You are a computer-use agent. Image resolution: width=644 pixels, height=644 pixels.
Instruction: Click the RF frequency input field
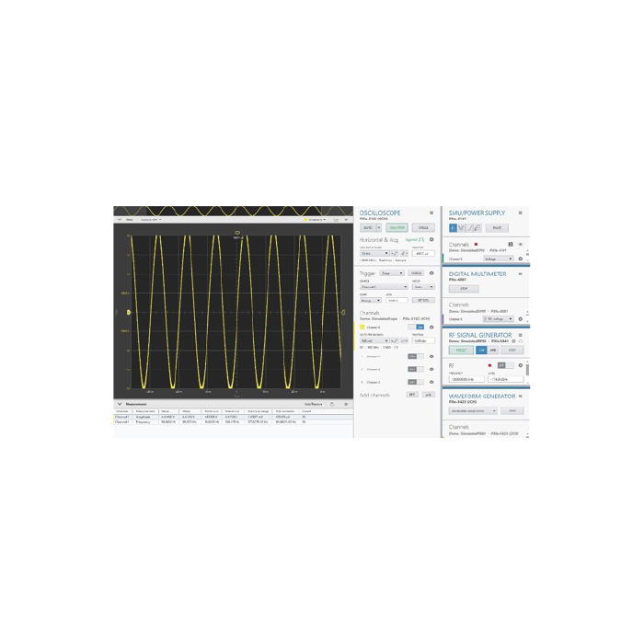click(x=466, y=379)
